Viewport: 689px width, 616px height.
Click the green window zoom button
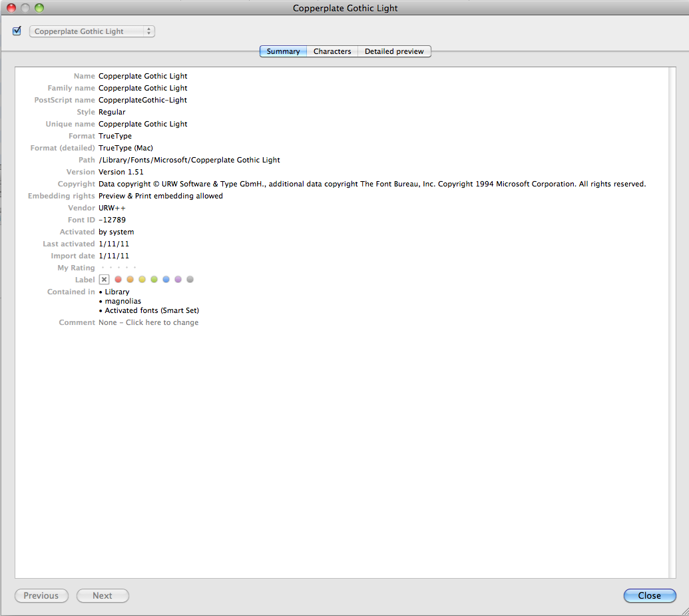39,8
